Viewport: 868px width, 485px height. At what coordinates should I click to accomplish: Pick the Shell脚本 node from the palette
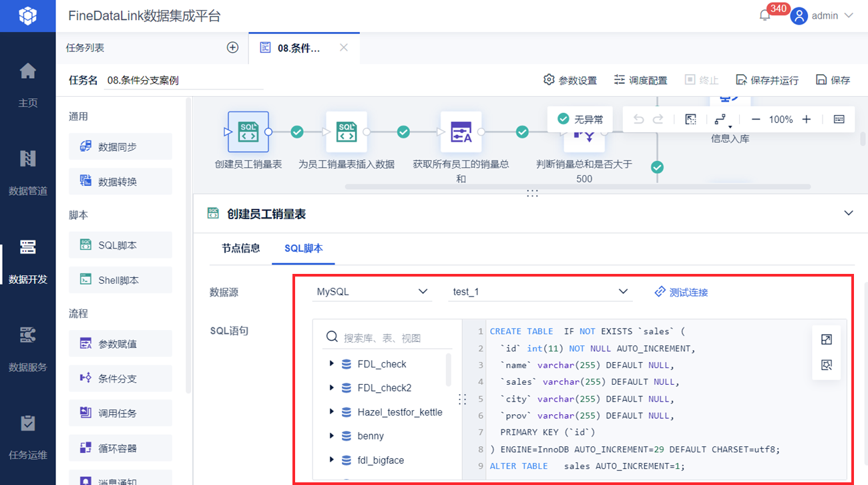pos(120,280)
